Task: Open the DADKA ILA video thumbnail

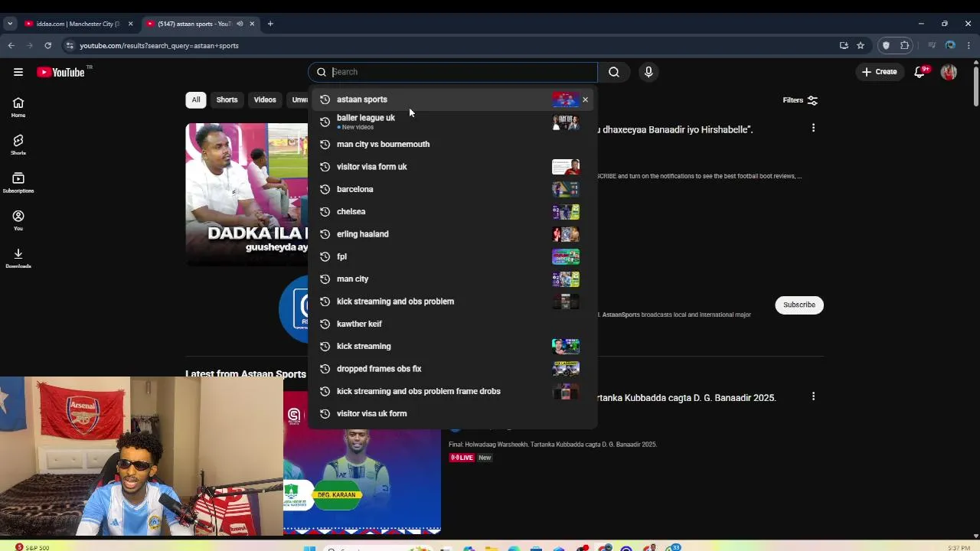Action: click(x=247, y=194)
